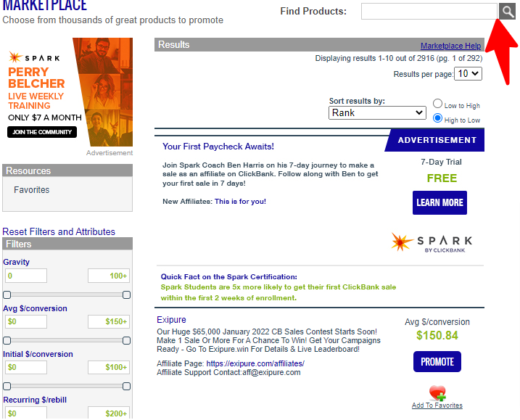Click the Gravity maximum 100+ field
Screen dimensions: 520x420
pyautogui.click(x=109, y=276)
